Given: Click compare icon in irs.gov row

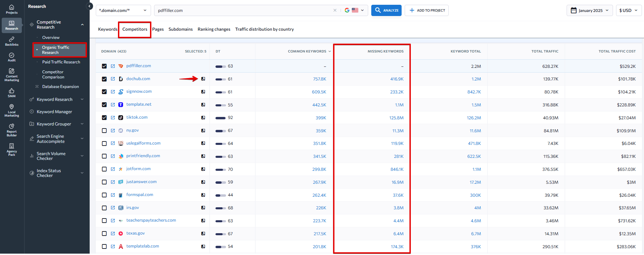Looking at the screenshot, I should pos(203,208).
